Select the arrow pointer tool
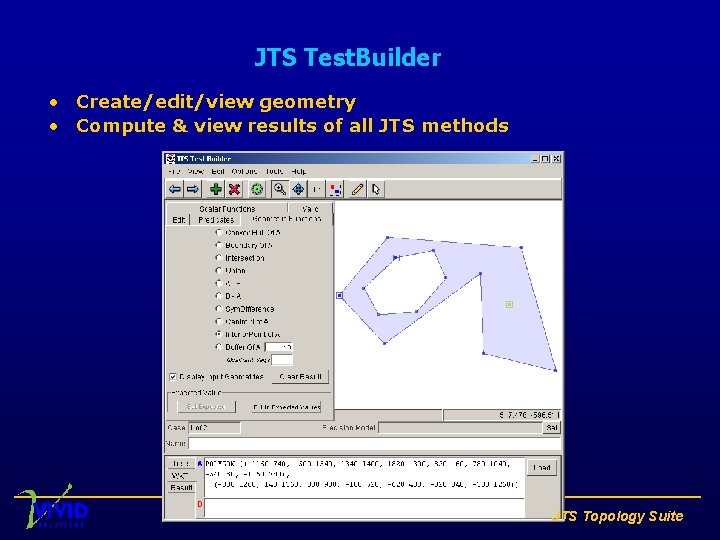Screen dimensions: 720x540 376,189
